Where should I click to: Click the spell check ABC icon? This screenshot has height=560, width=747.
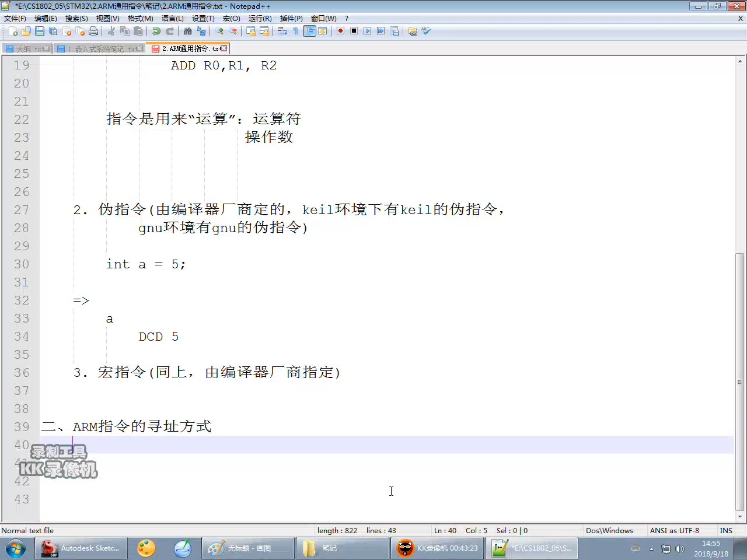pyautogui.click(x=426, y=31)
